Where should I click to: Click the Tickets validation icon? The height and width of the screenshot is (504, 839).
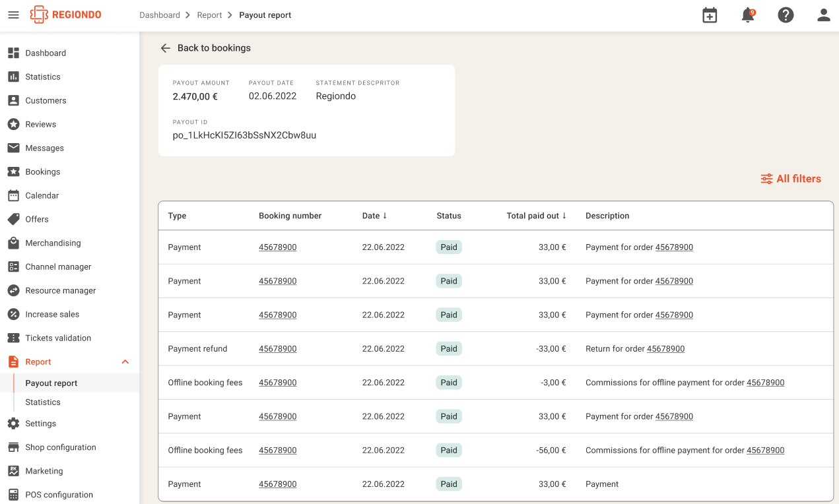point(13,338)
